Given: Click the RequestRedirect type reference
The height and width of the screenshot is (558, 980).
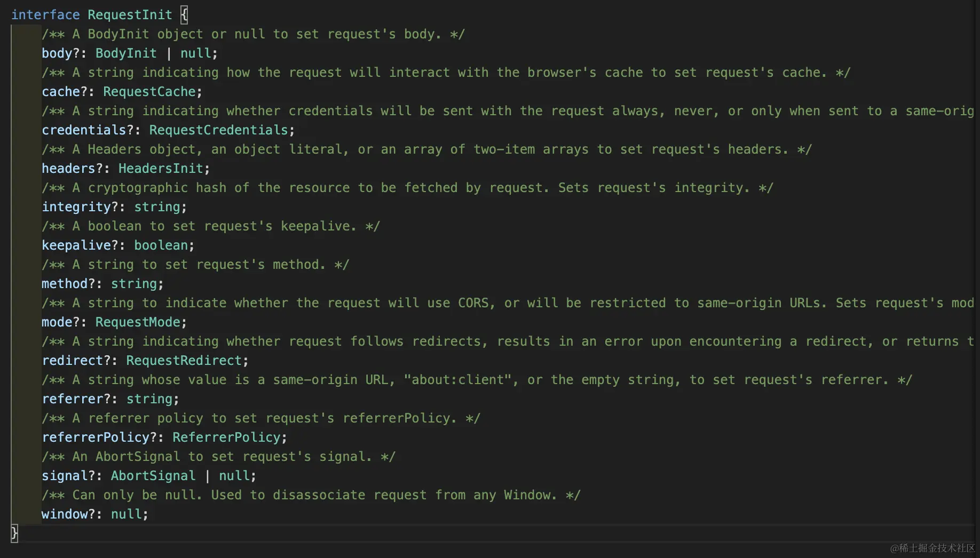Looking at the screenshot, I should coord(184,361).
